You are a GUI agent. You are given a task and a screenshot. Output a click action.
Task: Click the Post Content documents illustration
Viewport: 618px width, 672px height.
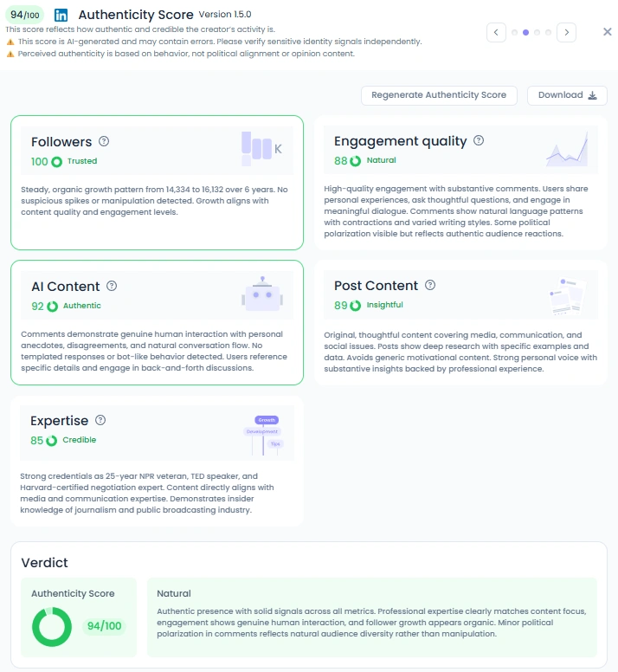568,296
